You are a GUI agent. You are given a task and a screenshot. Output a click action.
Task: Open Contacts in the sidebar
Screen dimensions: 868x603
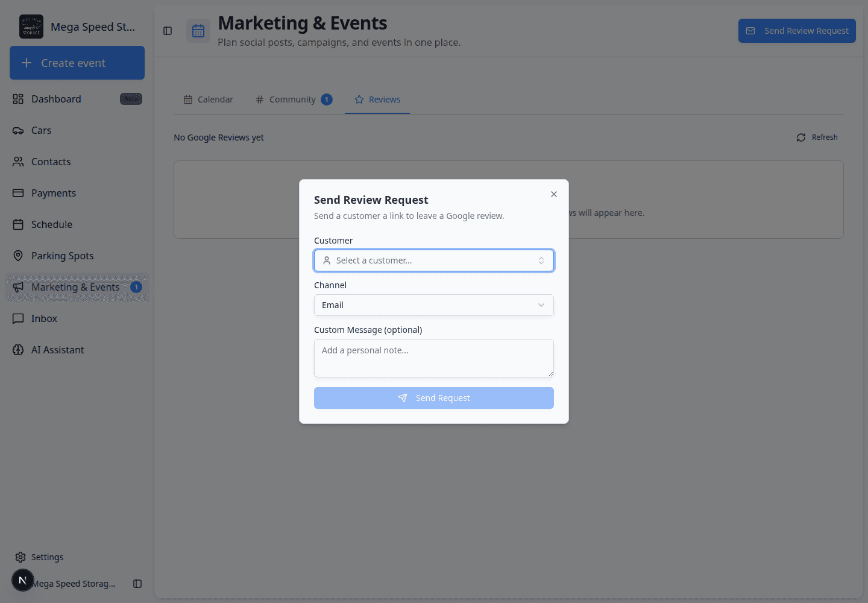pos(77,162)
